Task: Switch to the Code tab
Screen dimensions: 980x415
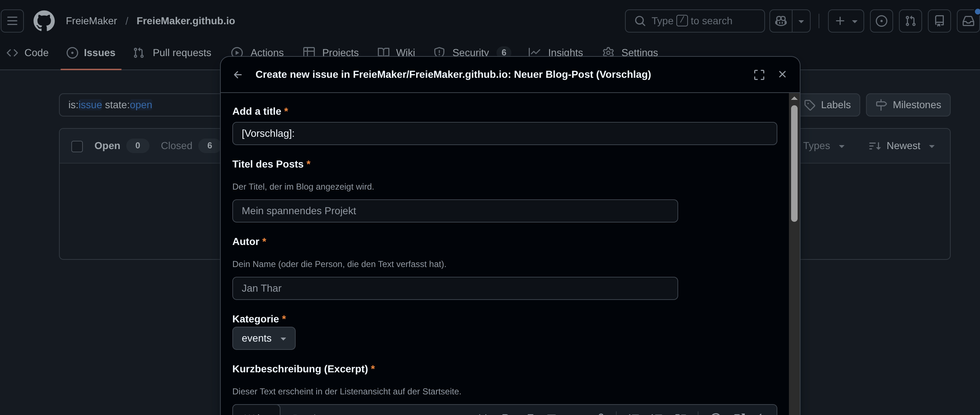Action: pyautogui.click(x=28, y=52)
